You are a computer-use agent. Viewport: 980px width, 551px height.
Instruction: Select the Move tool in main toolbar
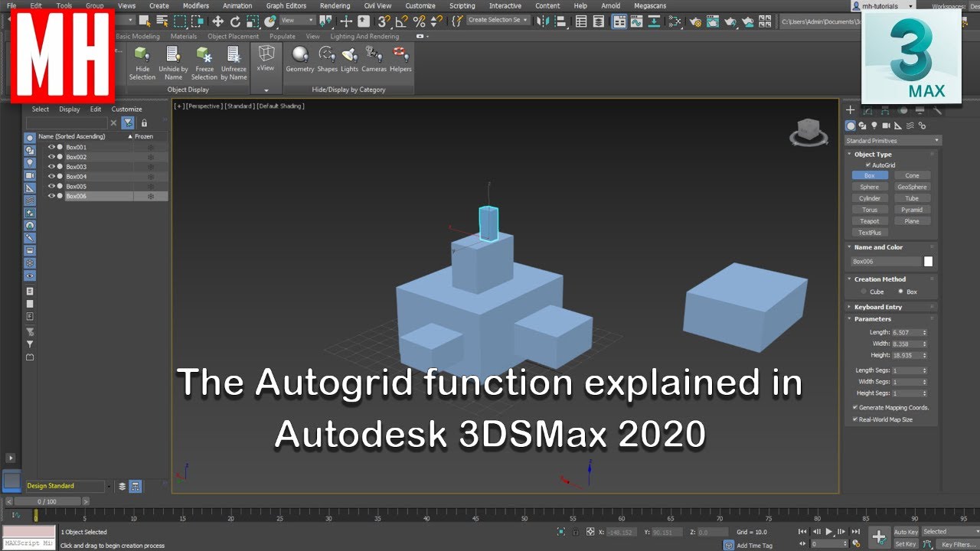tap(218, 21)
